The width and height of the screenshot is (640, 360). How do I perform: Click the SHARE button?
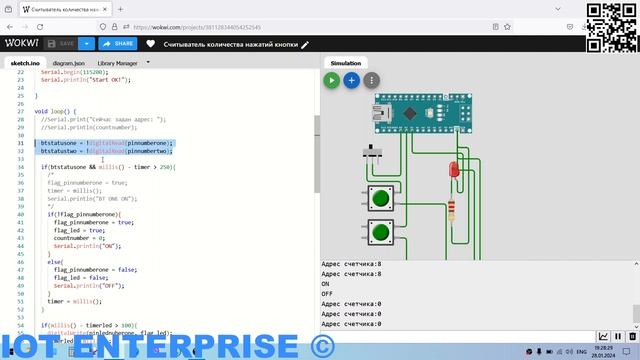[118, 44]
